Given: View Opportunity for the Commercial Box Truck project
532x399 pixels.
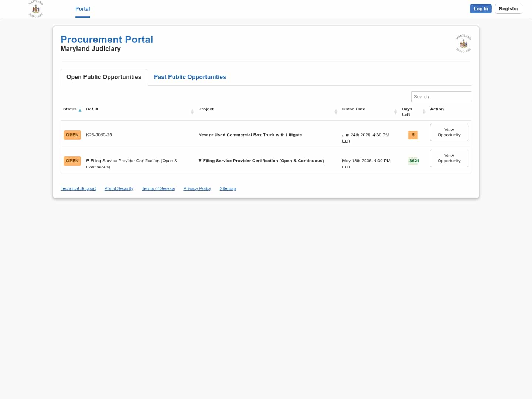Looking at the screenshot, I should 449,132.
